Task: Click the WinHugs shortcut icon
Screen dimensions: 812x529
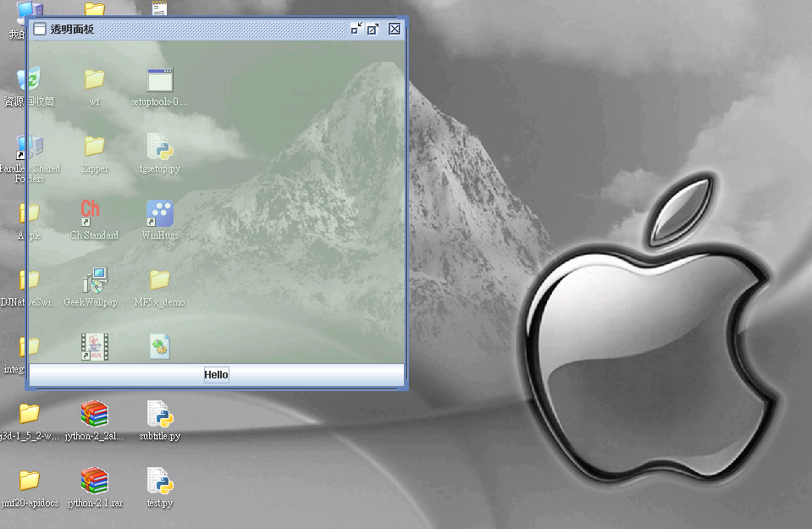Action: pyautogui.click(x=160, y=213)
